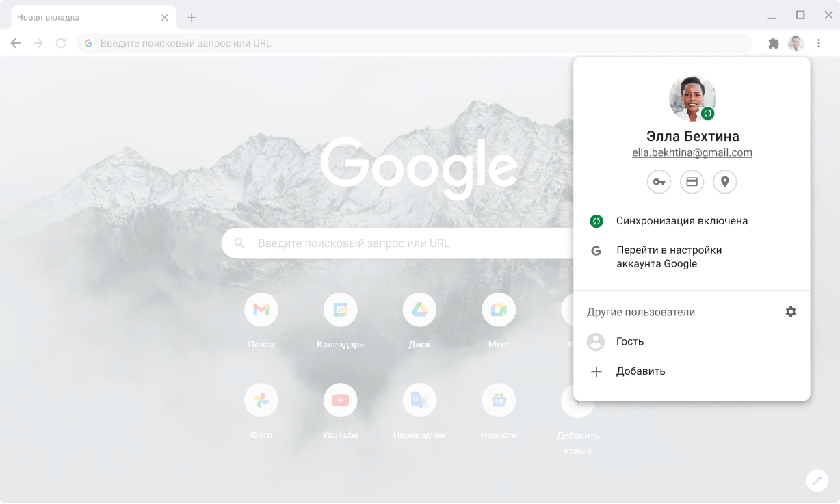Click the large profile photo in popup

[x=692, y=98]
